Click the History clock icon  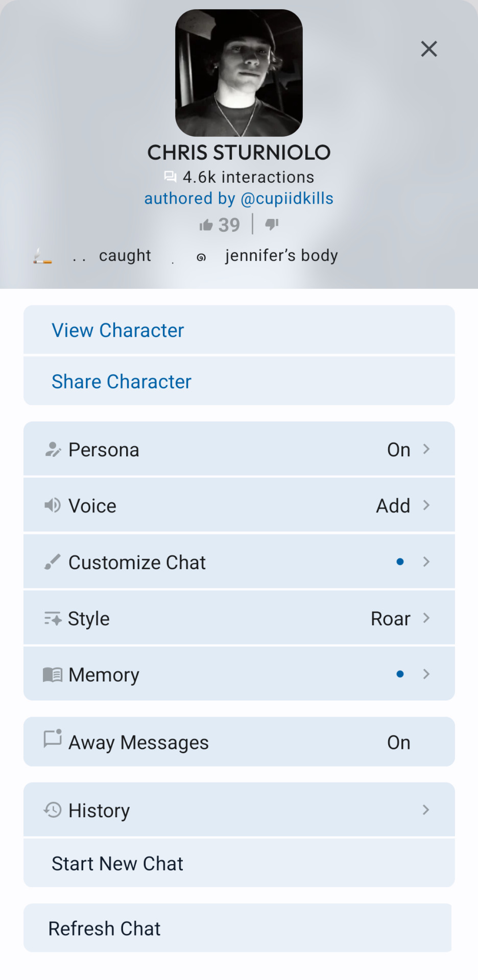tap(53, 810)
